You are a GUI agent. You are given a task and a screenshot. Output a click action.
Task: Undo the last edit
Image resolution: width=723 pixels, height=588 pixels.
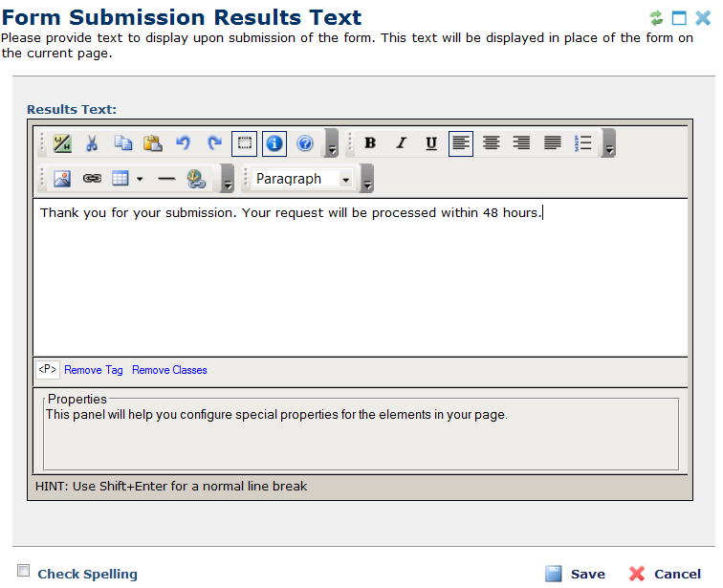(x=184, y=143)
